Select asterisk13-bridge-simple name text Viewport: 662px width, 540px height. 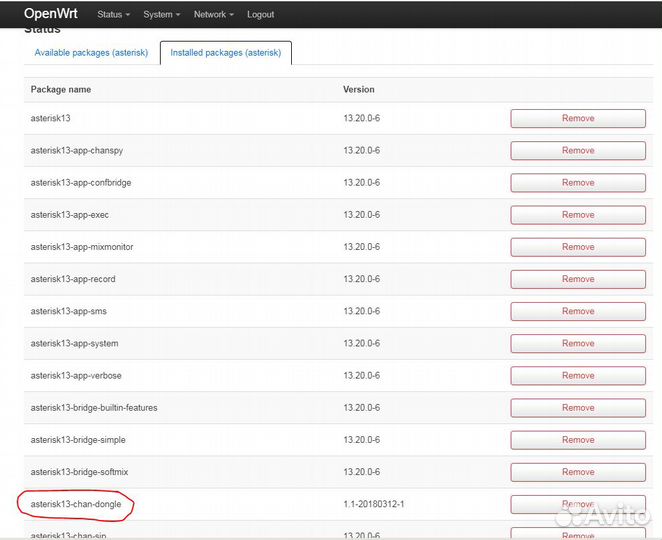78,440
